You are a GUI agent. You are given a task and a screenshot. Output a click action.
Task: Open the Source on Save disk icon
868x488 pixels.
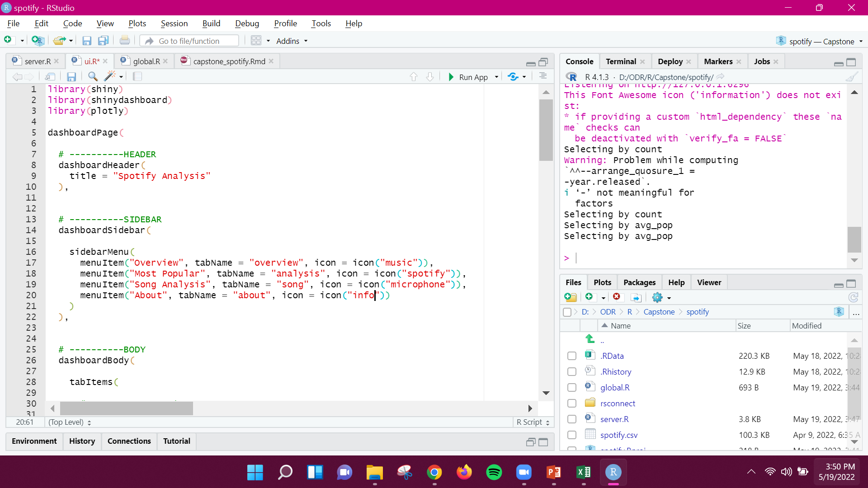tap(71, 76)
